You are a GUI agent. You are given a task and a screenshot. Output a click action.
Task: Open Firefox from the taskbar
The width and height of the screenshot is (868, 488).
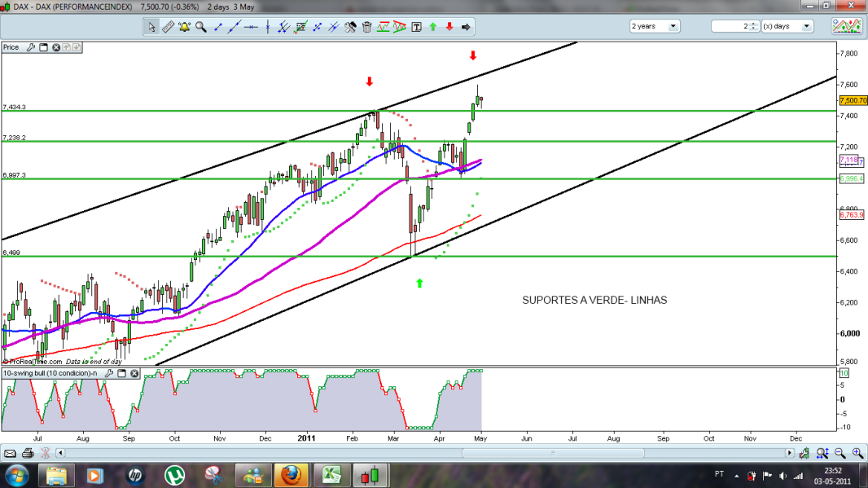click(x=291, y=475)
